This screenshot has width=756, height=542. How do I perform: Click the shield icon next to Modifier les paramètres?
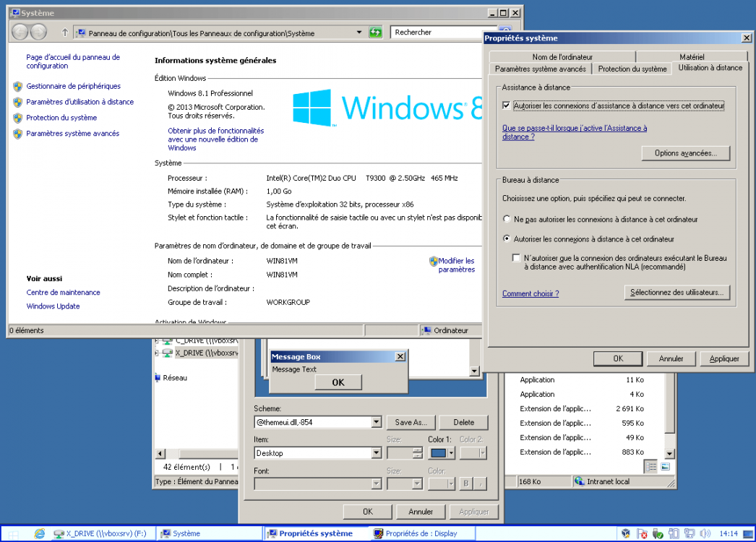coord(433,261)
